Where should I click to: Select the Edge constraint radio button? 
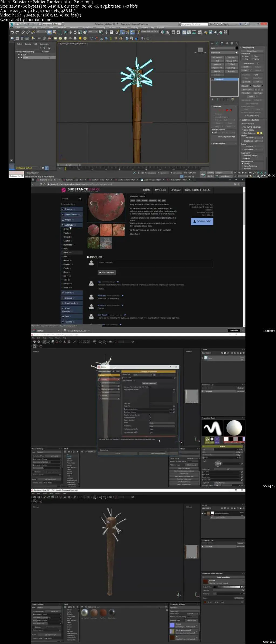click(x=253, y=56)
